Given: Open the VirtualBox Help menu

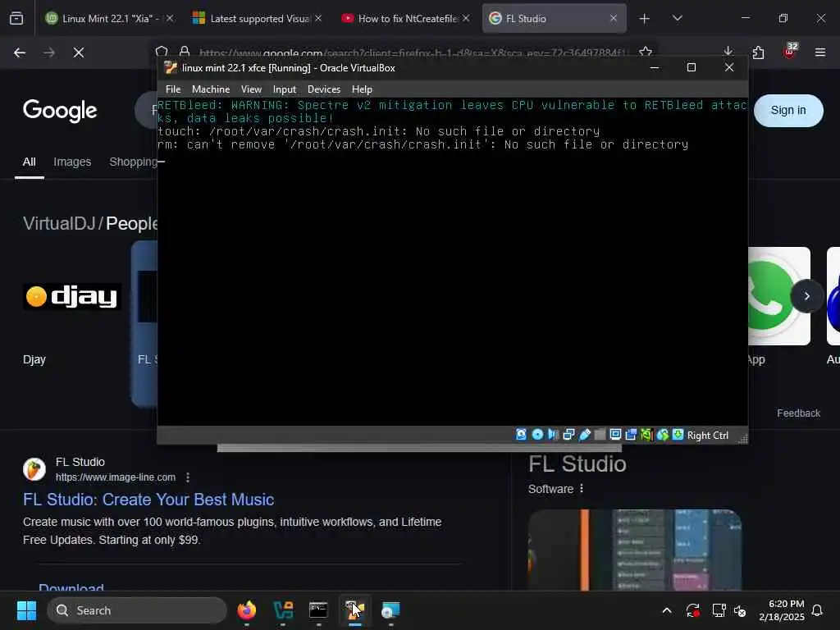Looking at the screenshot, I should coord(362,89).
